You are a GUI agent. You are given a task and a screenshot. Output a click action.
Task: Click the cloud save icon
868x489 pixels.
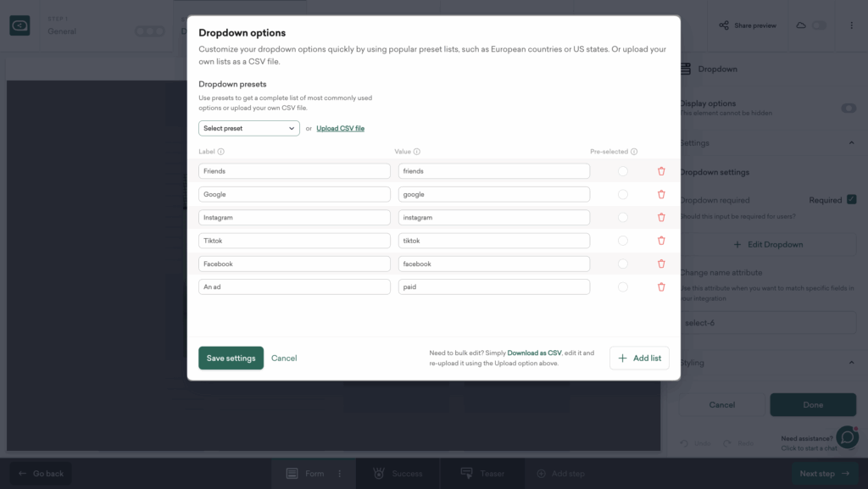click(x=802, y=25)
